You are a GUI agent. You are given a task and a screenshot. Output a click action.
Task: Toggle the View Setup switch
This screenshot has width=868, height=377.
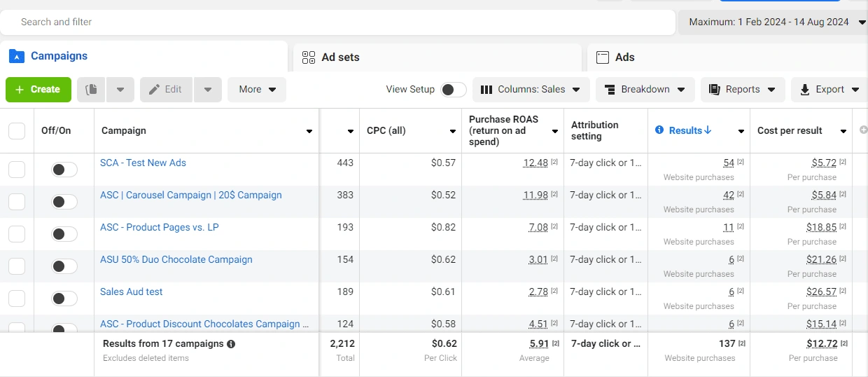pos(453,90)
